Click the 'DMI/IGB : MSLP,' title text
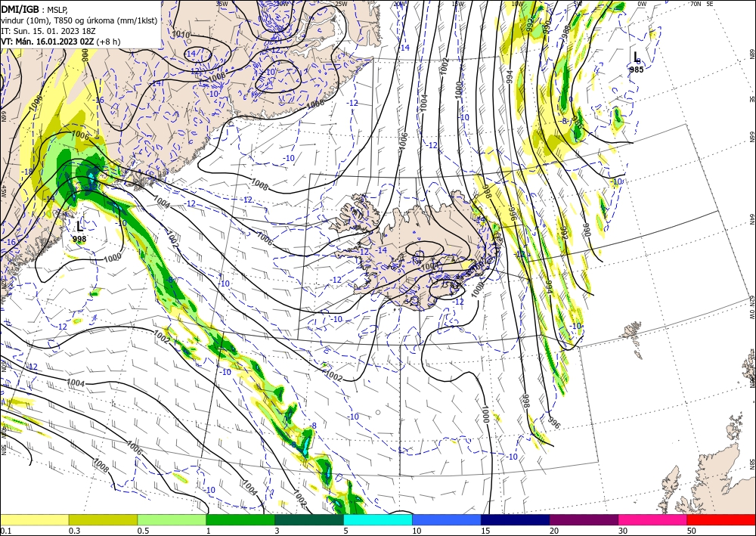This screenshot has width=756, height=536. click(34, 9)
